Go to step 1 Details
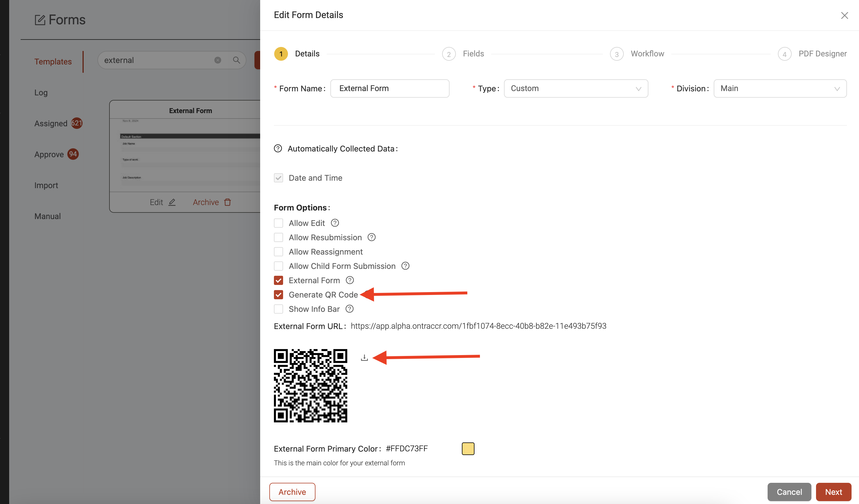The width and height of the screenshot is (859, 504). click(x=297, y=54)
